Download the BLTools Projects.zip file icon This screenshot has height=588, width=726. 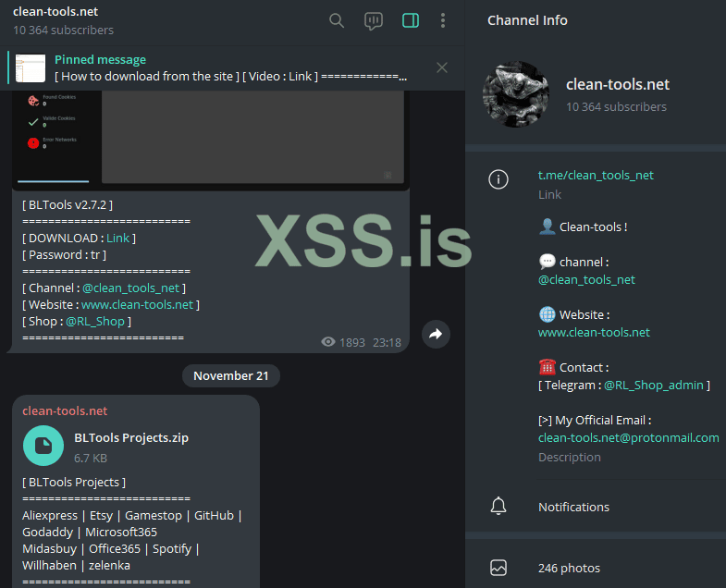click(43, 446)
